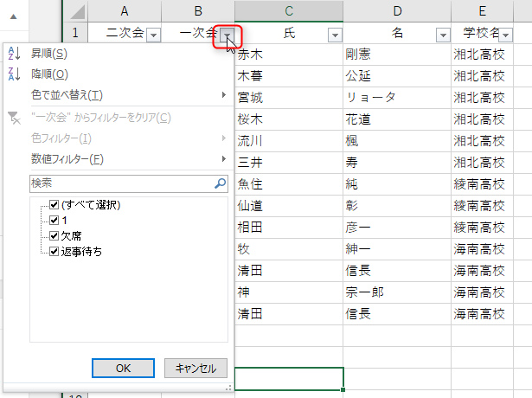Select column C header

click(289, 11)
